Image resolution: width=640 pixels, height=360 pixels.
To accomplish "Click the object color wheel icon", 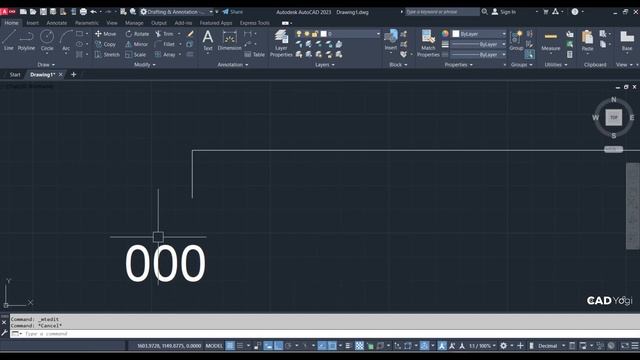I will (445, 33).
